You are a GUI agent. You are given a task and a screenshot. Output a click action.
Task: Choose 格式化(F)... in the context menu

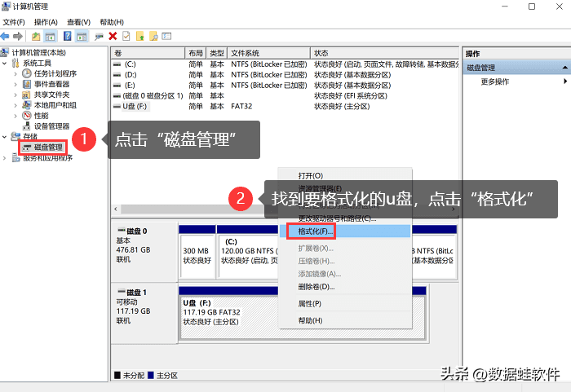pyautogui.click(x=345, y=231)
